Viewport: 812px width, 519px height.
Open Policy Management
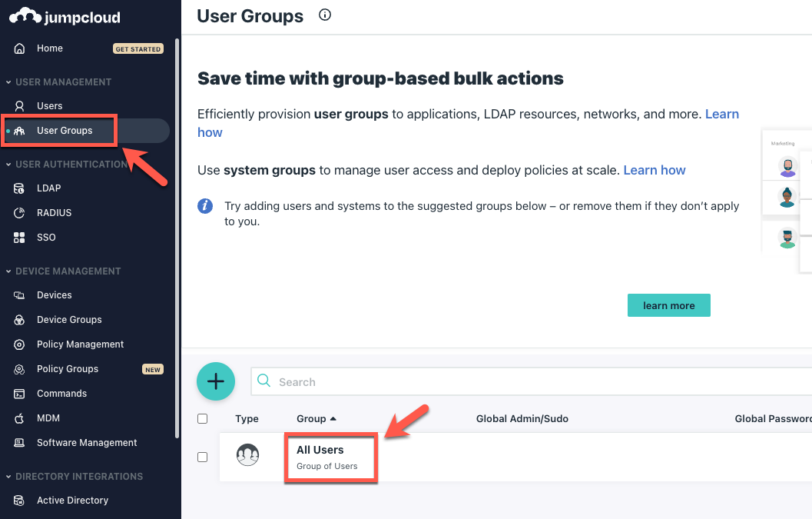click(80, 344)
